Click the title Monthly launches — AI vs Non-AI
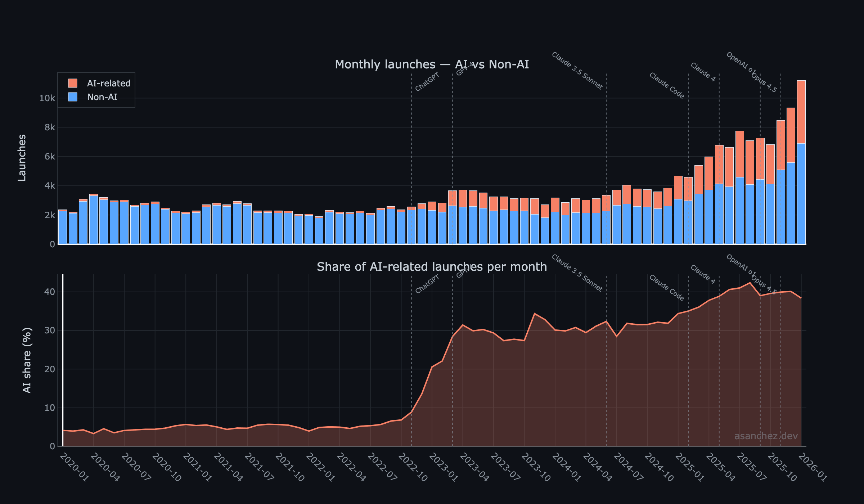Viewport: 864px width, 504px height. (x=432, y=64)
